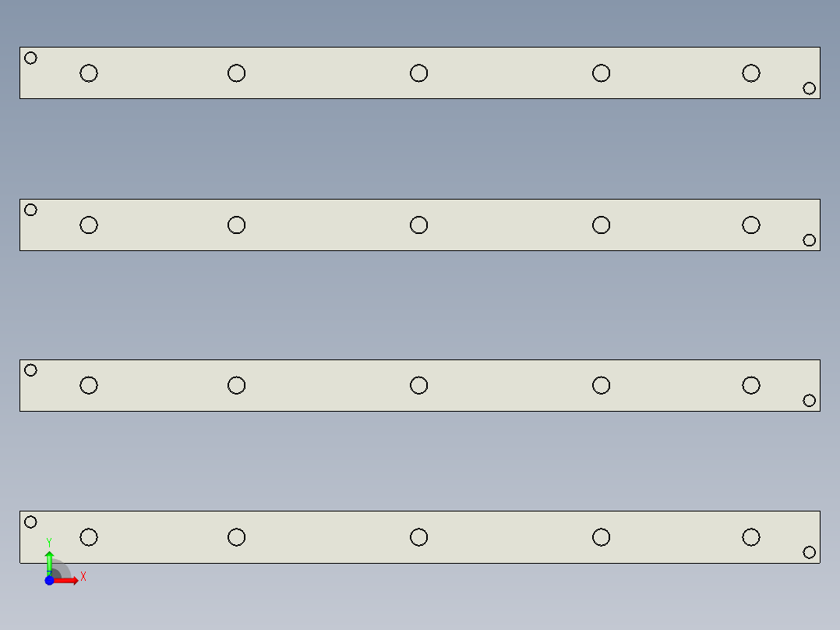Select fourth large hole from left, bottom plate
The image size is (840, 630).
[x=601, y=537]
